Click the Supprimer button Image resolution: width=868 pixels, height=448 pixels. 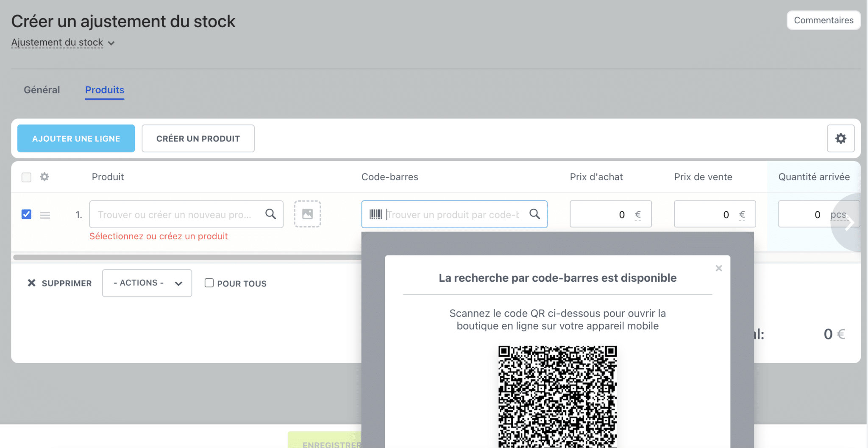coord(59,283)
